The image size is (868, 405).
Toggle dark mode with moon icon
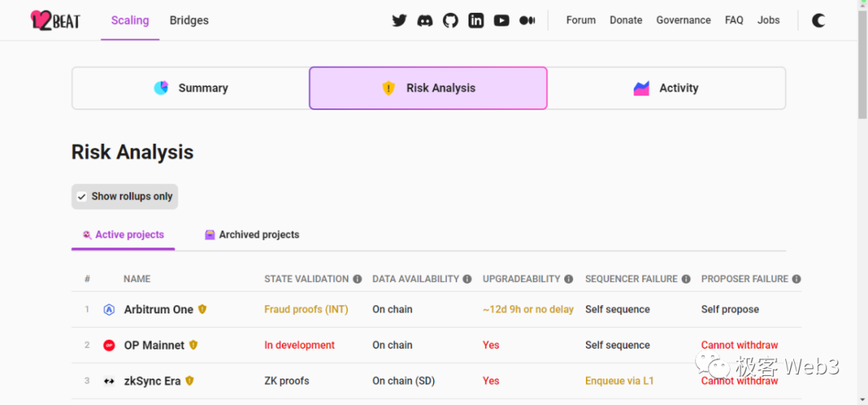coord(818,20)
